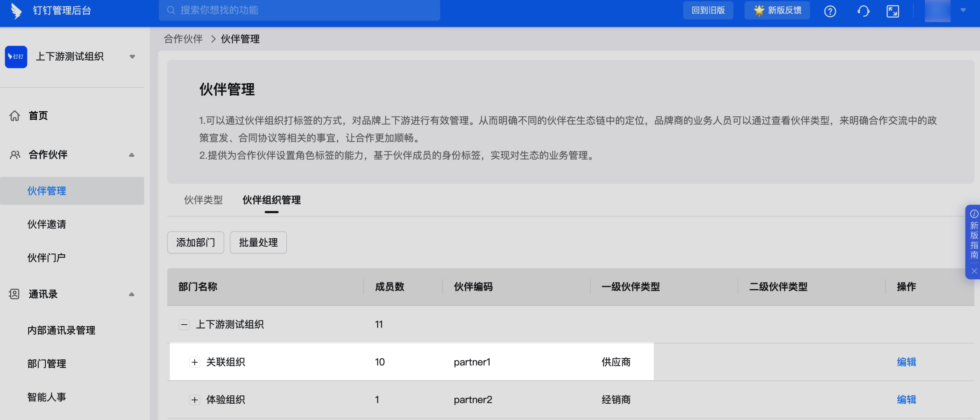Click 编辑 link for partner1 row
Viewport: 980px width, 420px height.
pos(906,362)
